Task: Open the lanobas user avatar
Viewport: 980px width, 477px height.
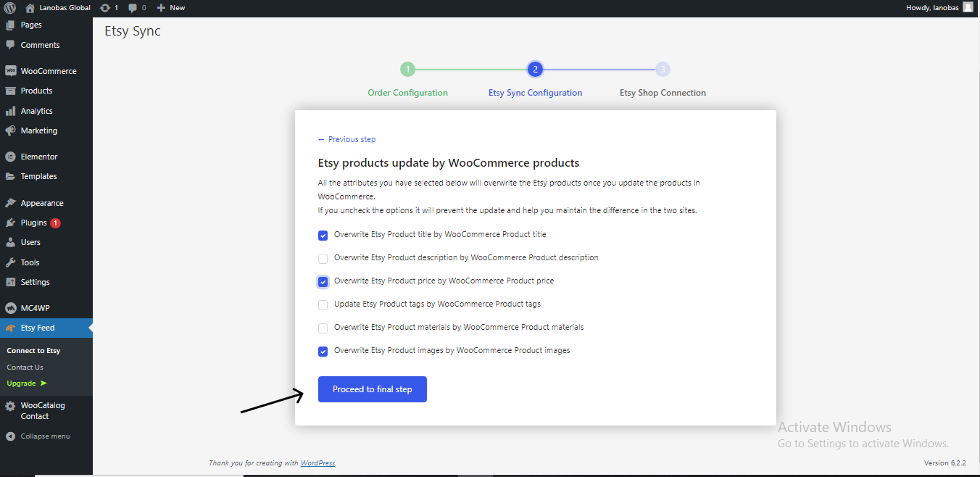Action: (x=968, y=7)
